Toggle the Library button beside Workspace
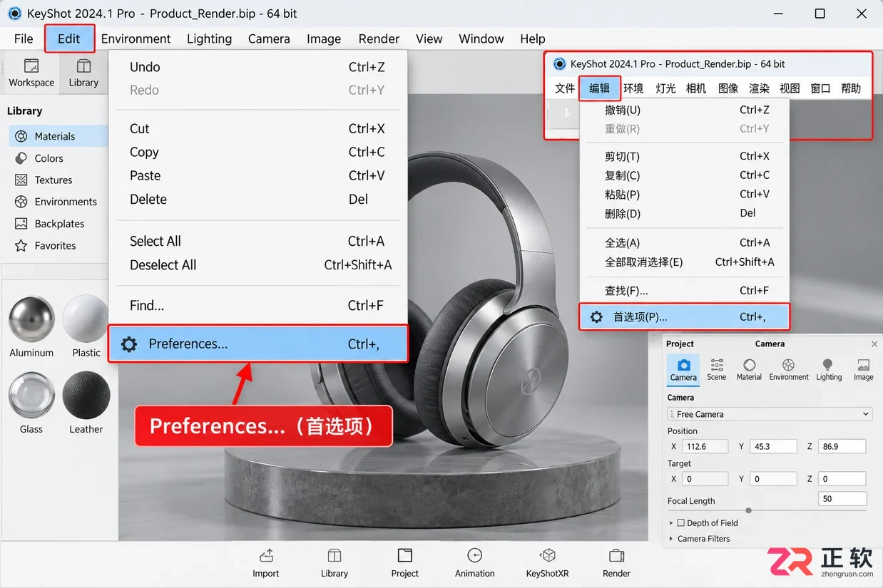This screenshot has height=588, width=883. coord(83,72)
